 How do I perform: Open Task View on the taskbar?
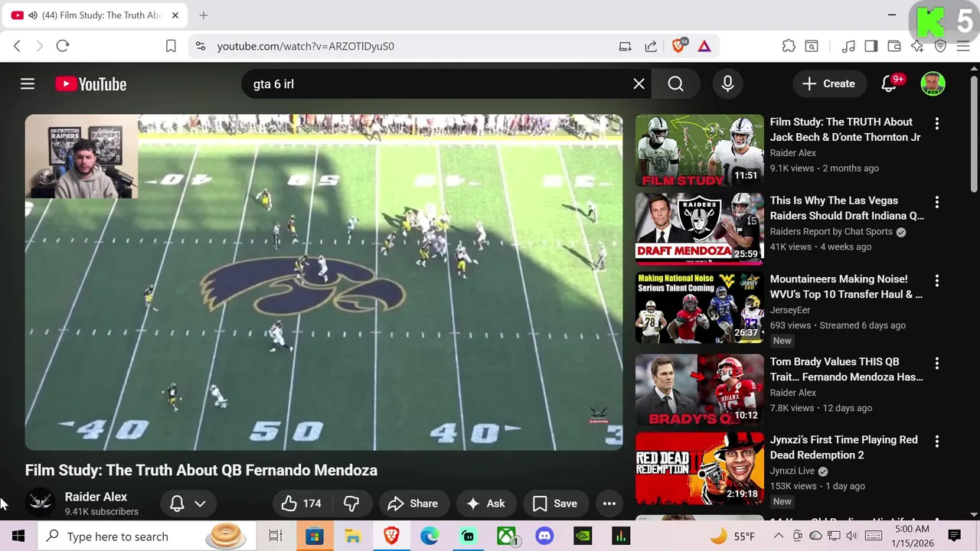click(276, 536)
